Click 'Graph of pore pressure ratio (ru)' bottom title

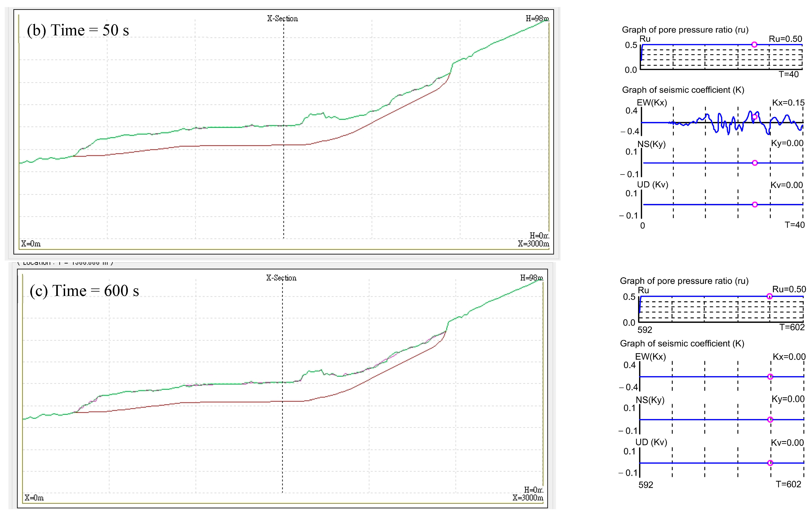tap(684, 281)
